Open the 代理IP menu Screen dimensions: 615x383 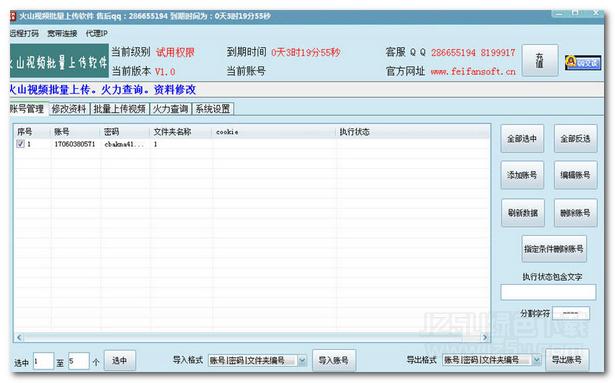[x=96, y=33]
